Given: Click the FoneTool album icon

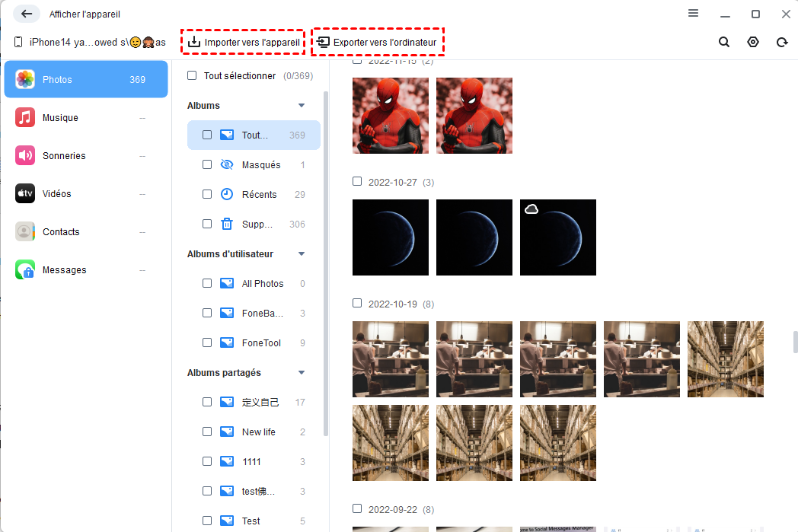Looking at the screenshot, I should pos(226,342).
